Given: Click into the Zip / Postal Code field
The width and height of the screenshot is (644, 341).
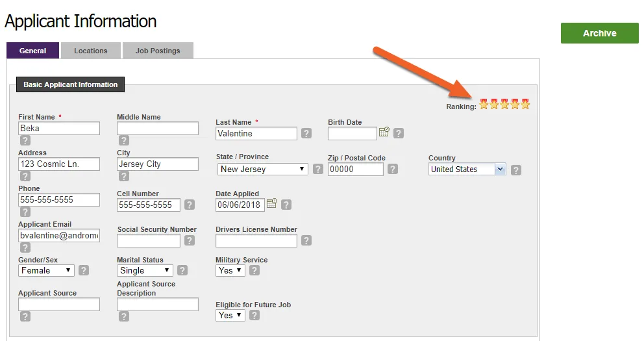Looking at the screenshot, I should pyautogui.click(x=355, y=170).
